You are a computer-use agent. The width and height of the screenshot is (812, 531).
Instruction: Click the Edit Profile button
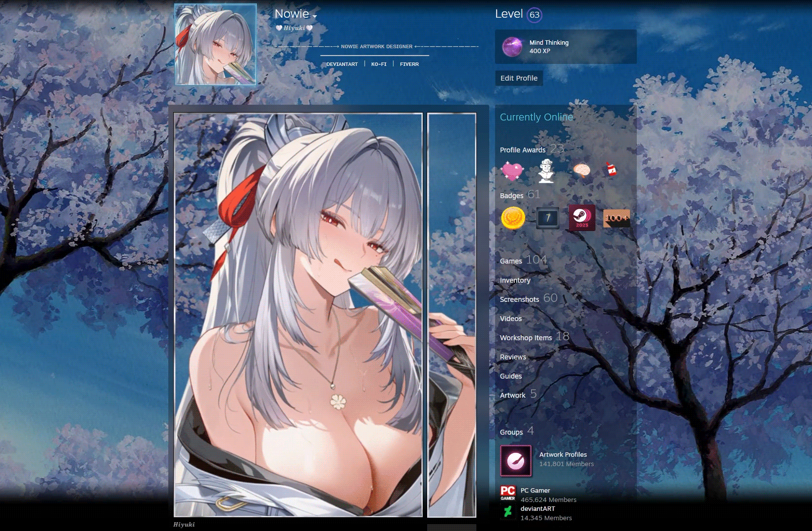tap(519, 78)
